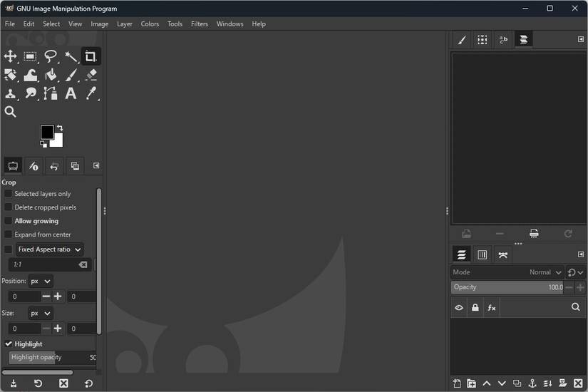The width and height of the screenshot is (588, 392).
Task: Delete tool preset icon at bottom
Action: (63, 383)
